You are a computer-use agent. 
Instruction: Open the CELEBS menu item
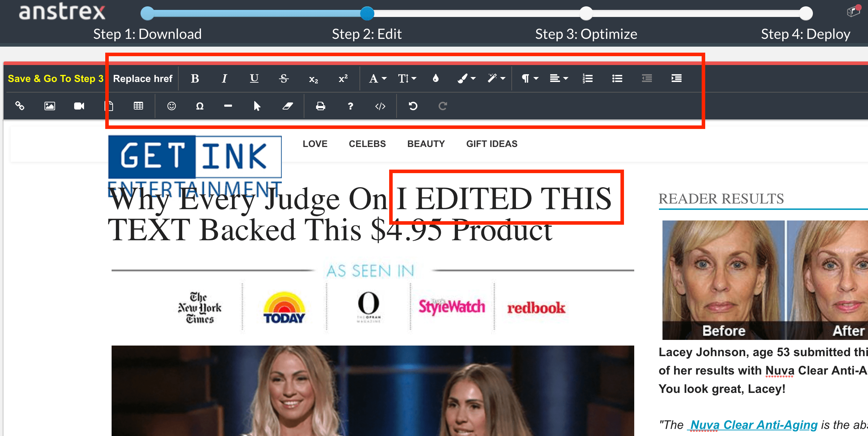pyautogui.click(x=367, y=144)
